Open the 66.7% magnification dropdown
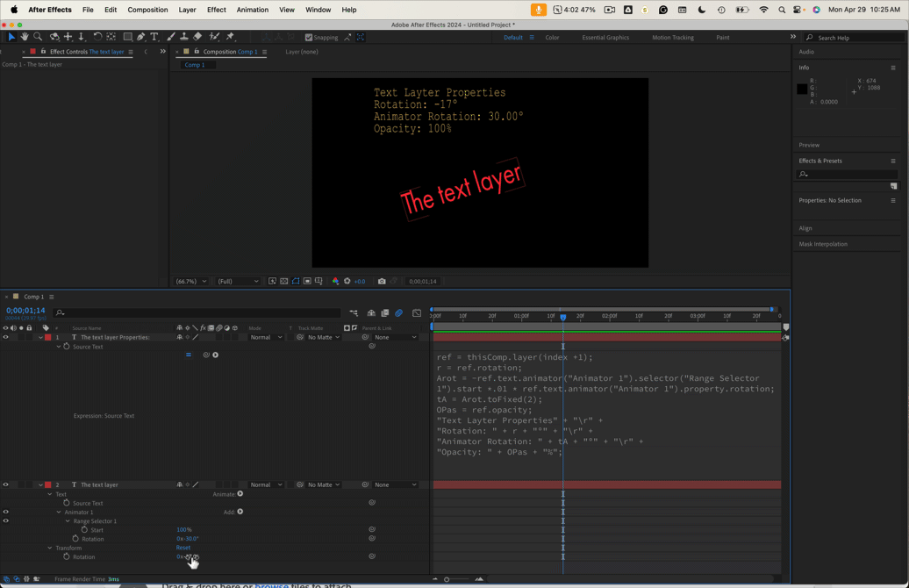Screen dimensions: 909x588 click(x=191, y=281)
